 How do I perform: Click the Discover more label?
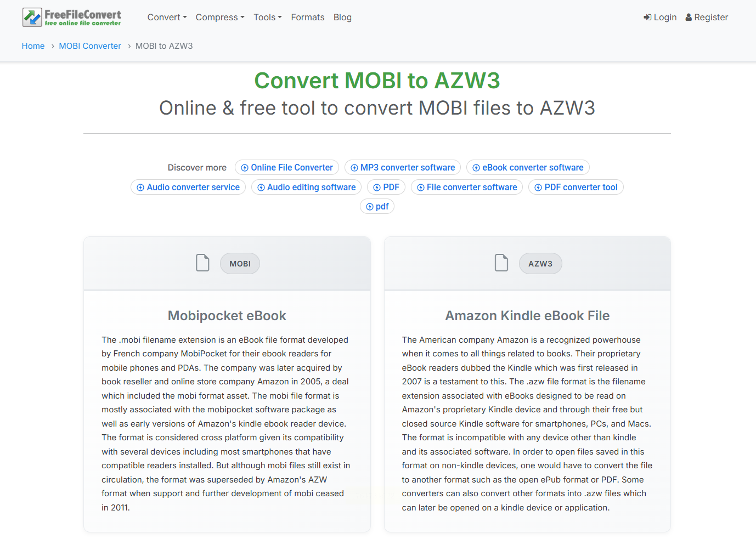(x=197, y=168)
